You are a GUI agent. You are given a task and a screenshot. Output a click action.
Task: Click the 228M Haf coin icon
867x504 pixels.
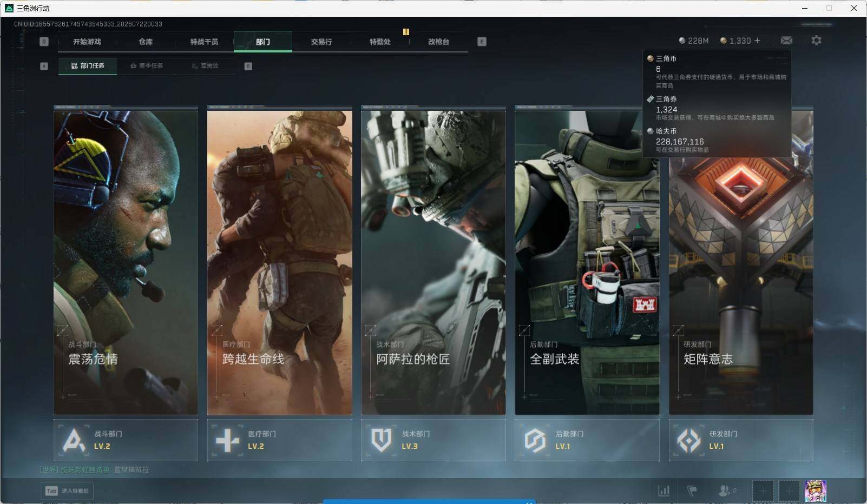[682, 41]
